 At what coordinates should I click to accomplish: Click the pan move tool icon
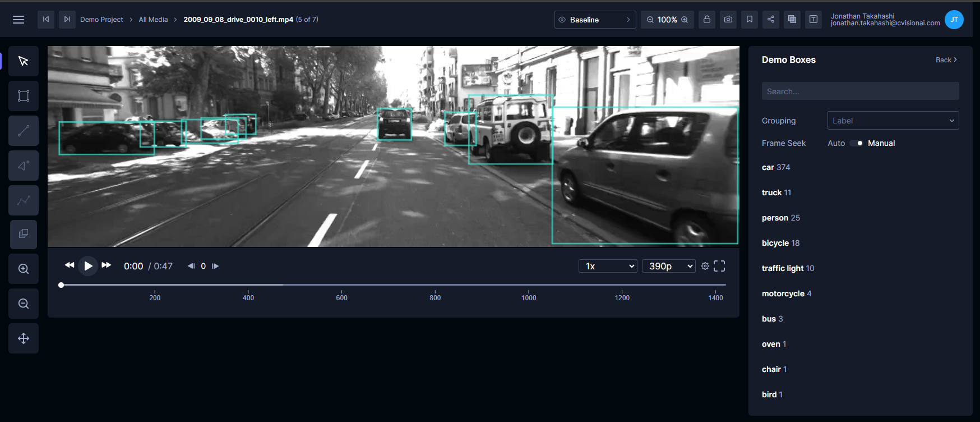click(24, 338)
